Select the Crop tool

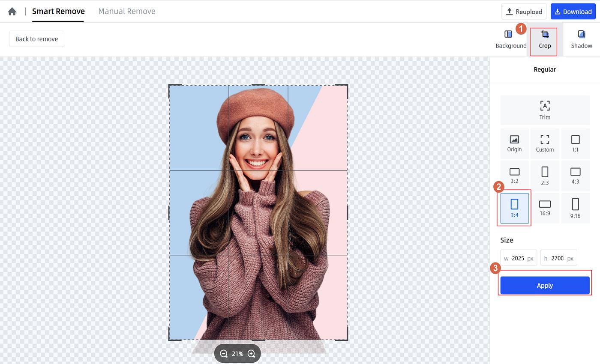[x=545, y=39]
